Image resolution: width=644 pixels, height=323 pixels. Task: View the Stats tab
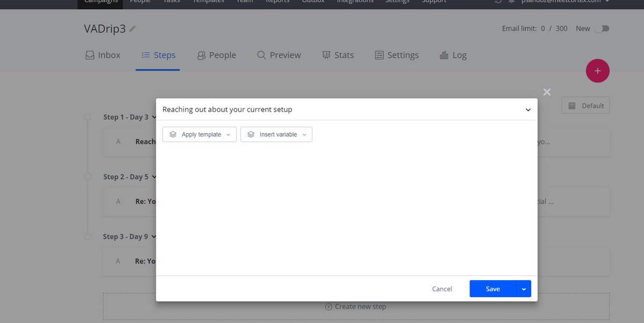click(x=338, y=55)
